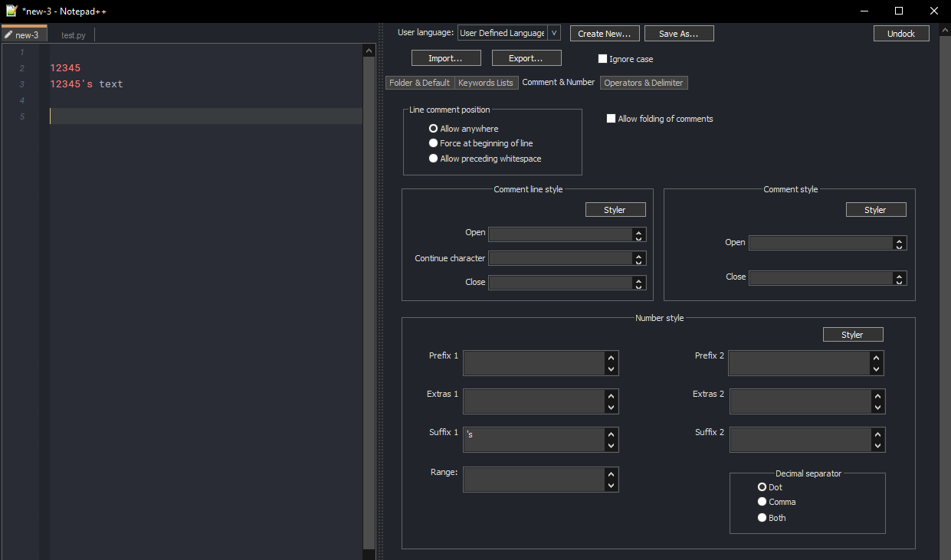Click the Comment style Close input field
The height and width of the screenshot is (560, 951).
click(821, 278)
